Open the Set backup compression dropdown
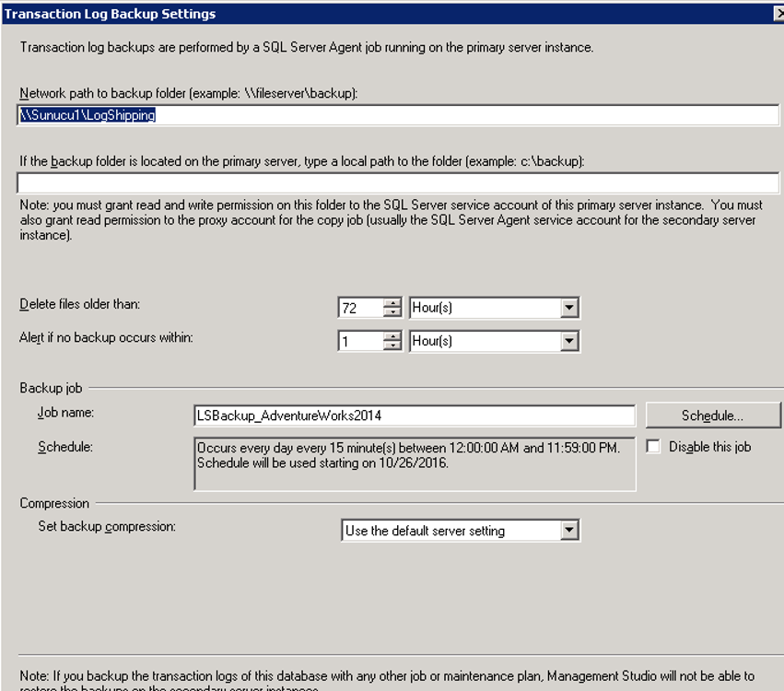Image resolution: width=784 pixels, height=691 pixels. coord(569,531)
